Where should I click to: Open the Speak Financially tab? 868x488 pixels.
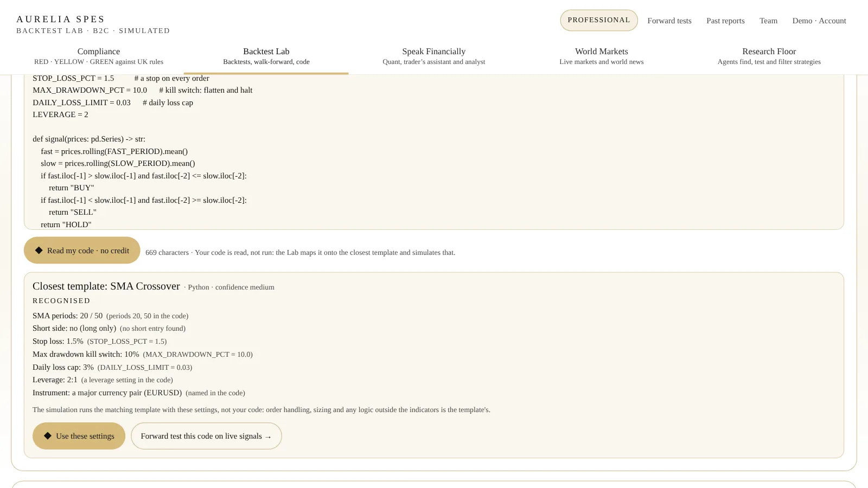[x=434, y=56]
